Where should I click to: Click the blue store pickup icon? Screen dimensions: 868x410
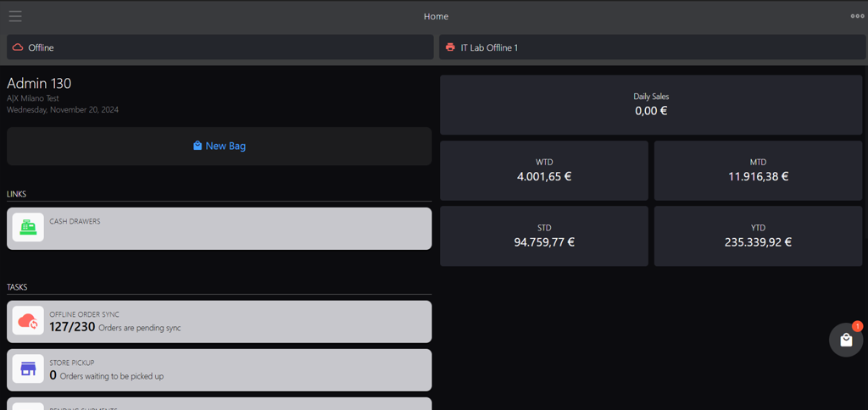(x=28, y=368)
